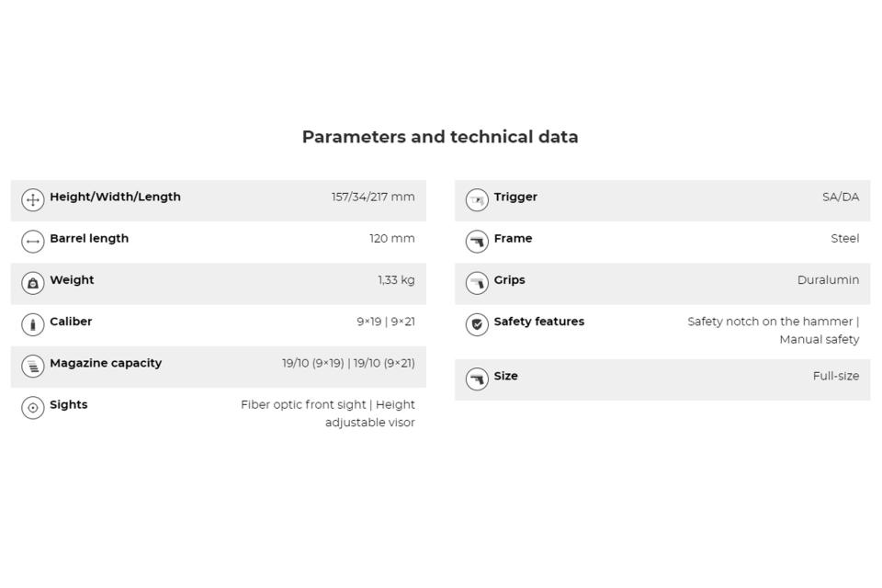Image resolution: width=882 pixels, height=588 pixels.
Task: Click the Size pistol icon
Action: click(477, 379)
